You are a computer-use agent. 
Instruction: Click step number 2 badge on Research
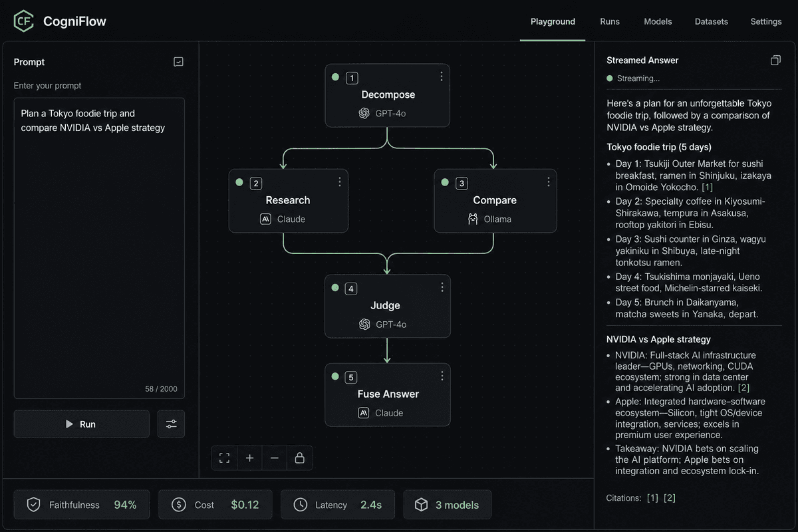256,183
